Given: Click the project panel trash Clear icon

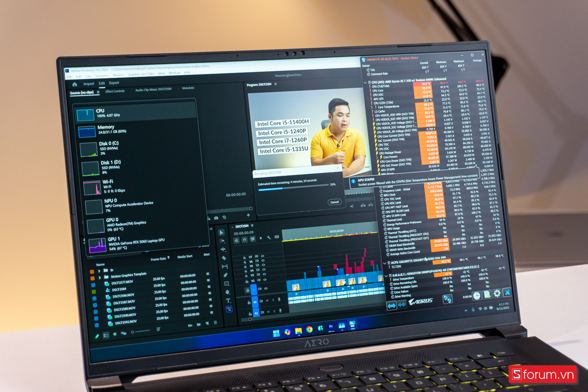Looking at the screenshot, I should click(216, 322).
